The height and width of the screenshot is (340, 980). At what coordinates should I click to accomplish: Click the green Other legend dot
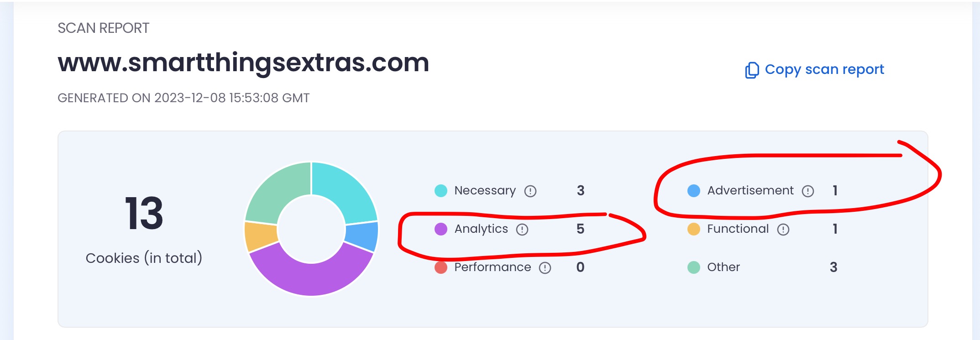694,267
